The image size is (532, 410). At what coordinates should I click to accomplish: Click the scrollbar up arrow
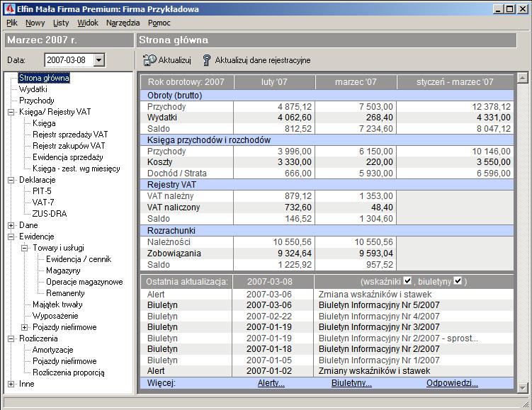523,78
